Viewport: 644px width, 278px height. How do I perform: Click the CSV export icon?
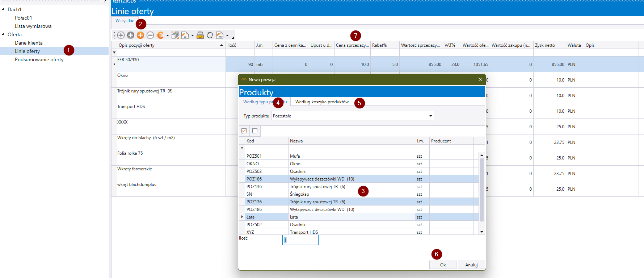[x=220, y=35]
